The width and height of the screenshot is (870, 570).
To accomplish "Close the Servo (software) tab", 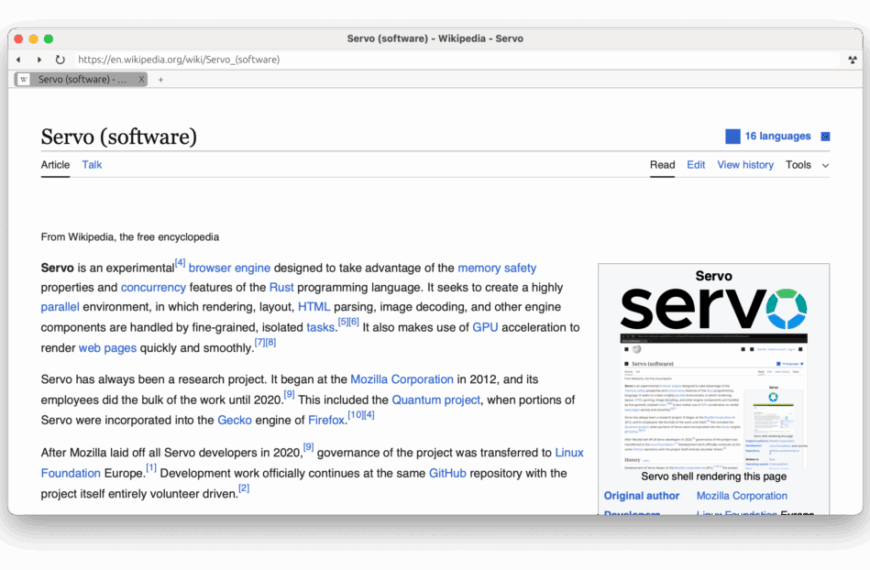I will [141, 79].
